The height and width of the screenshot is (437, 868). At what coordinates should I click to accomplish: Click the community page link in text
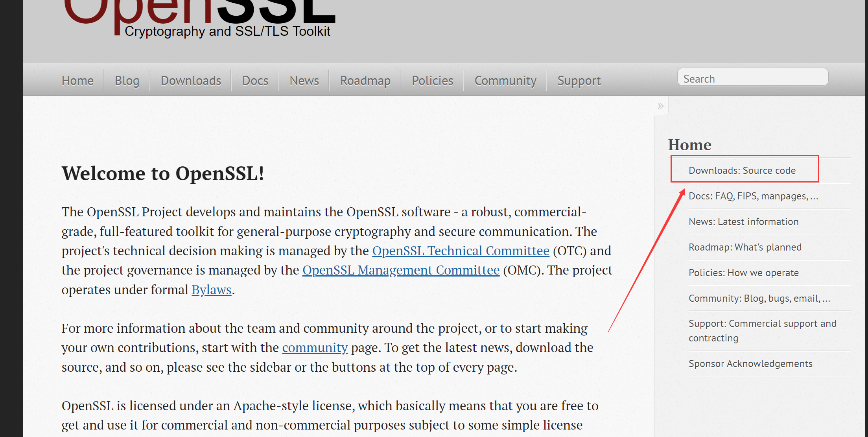click(315, 347)
